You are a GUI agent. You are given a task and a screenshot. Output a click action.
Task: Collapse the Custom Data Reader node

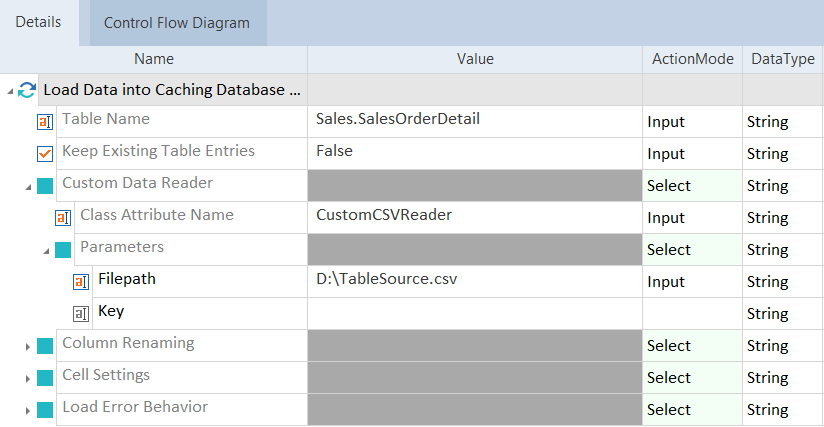(27, 186)
